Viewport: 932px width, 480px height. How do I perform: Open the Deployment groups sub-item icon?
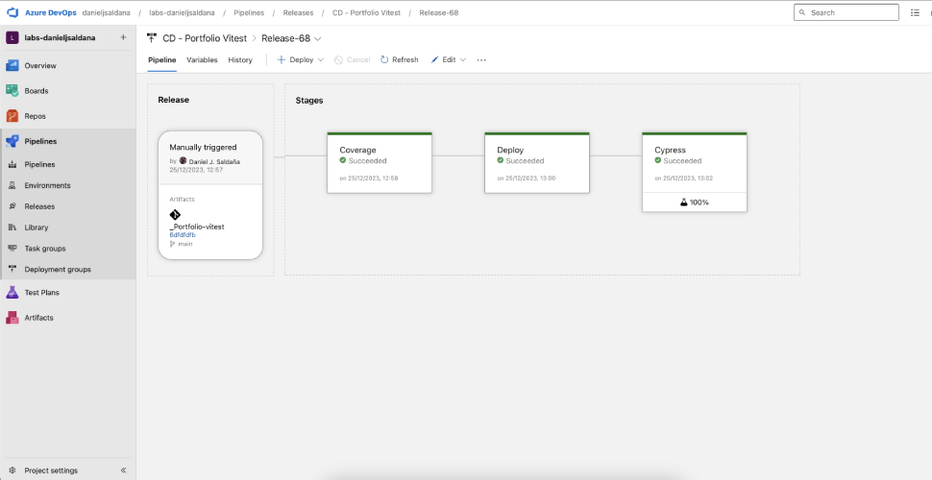coord(12,269)
